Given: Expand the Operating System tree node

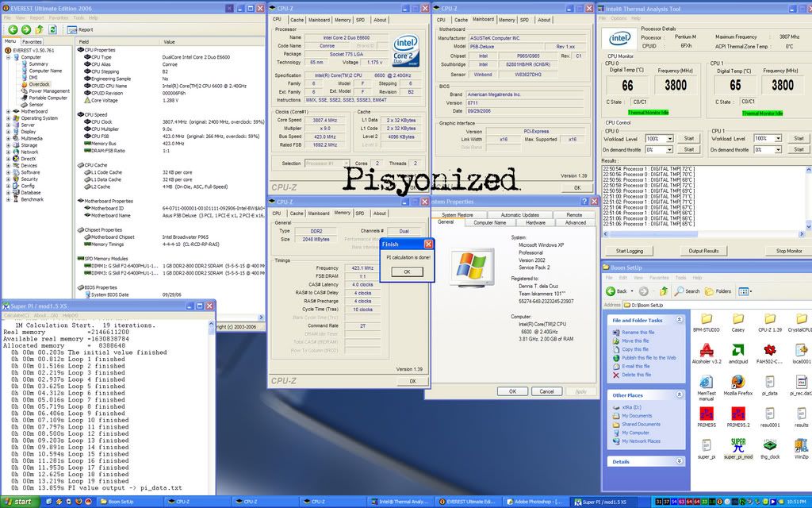Looking at the screenshot, I should (8, 118).
